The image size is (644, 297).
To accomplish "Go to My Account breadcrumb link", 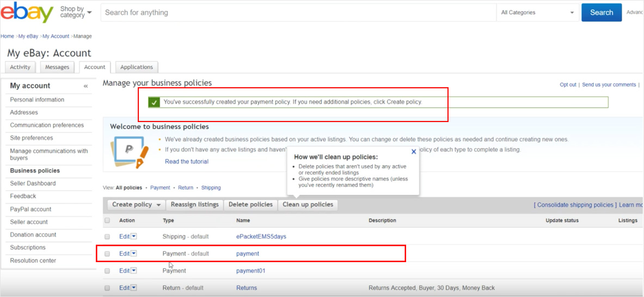I will pos(56,36).
